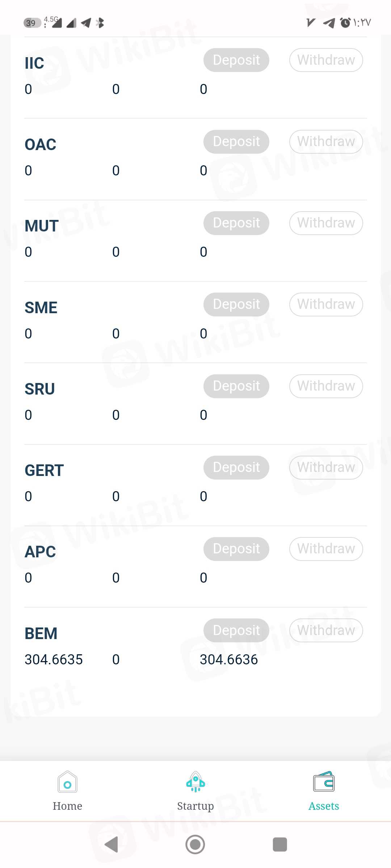The height and width of the screenshot is (868, 391).
Task: Tap the Assets wallet icon
Action: point(324,782)
